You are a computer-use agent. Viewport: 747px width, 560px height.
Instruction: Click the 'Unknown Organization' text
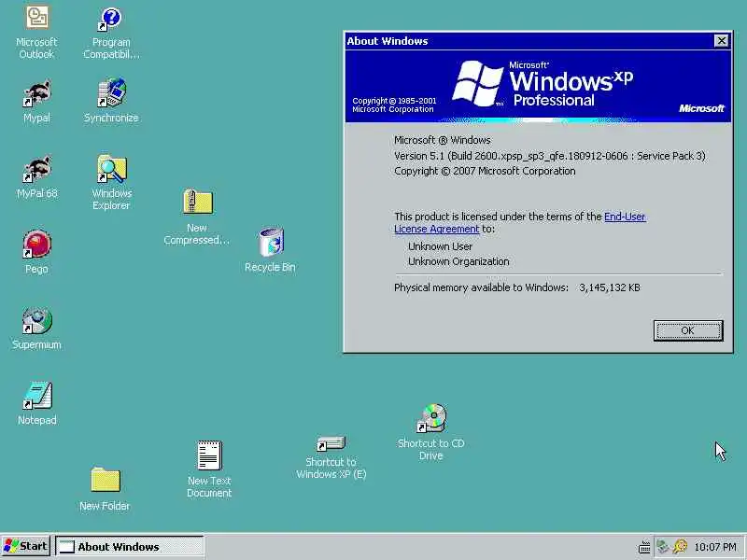[x=458, y=261]
